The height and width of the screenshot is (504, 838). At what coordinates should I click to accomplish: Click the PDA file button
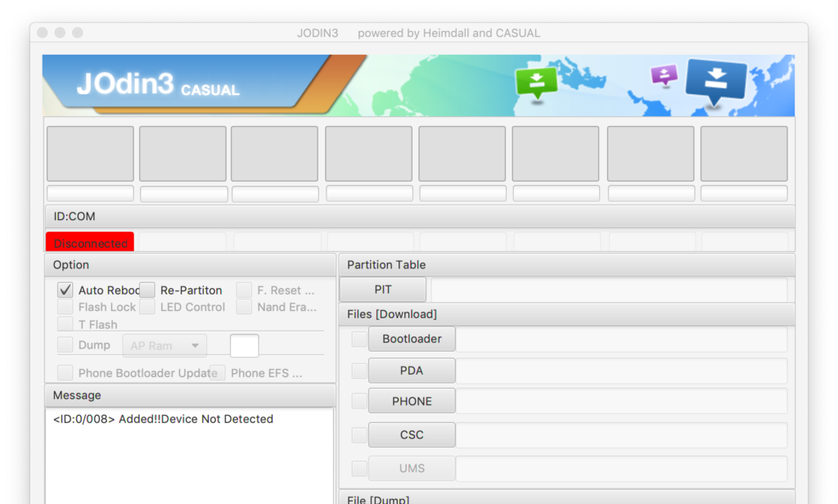[412, 371]
